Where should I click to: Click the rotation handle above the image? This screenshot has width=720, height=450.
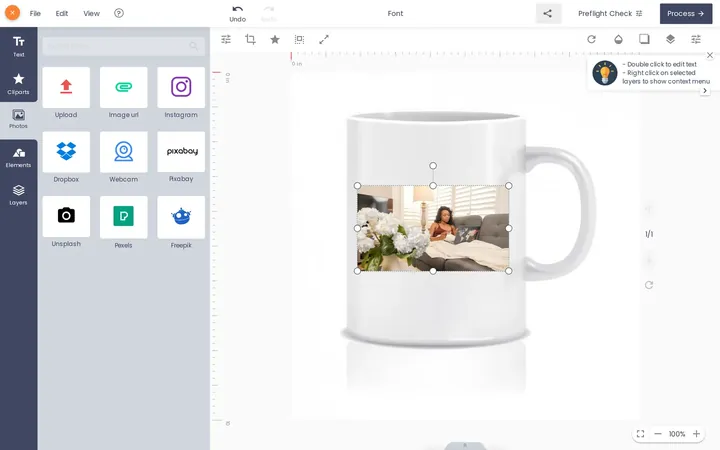(x=433, y=165)
